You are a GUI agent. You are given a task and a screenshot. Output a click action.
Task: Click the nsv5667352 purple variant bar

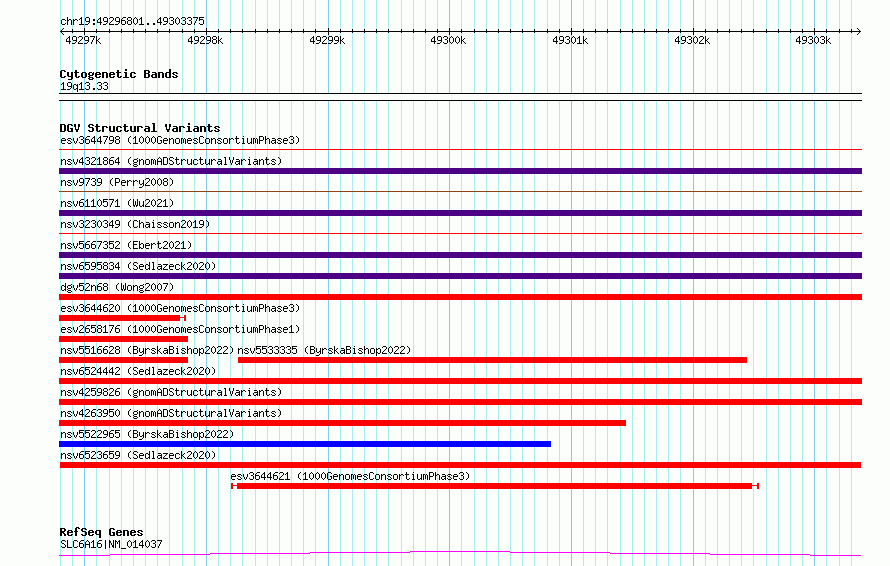(x=460, y=255)
